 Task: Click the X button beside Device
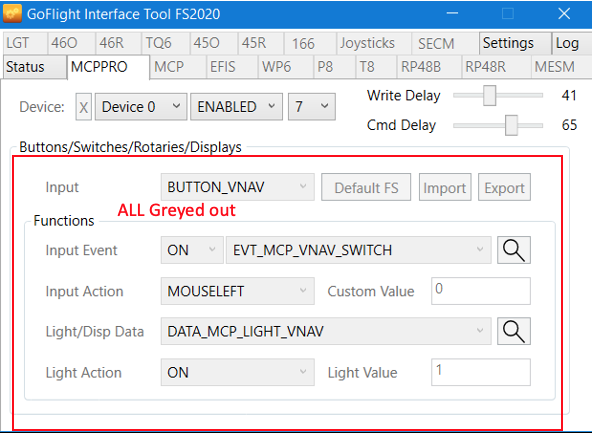tap(83, 107)
